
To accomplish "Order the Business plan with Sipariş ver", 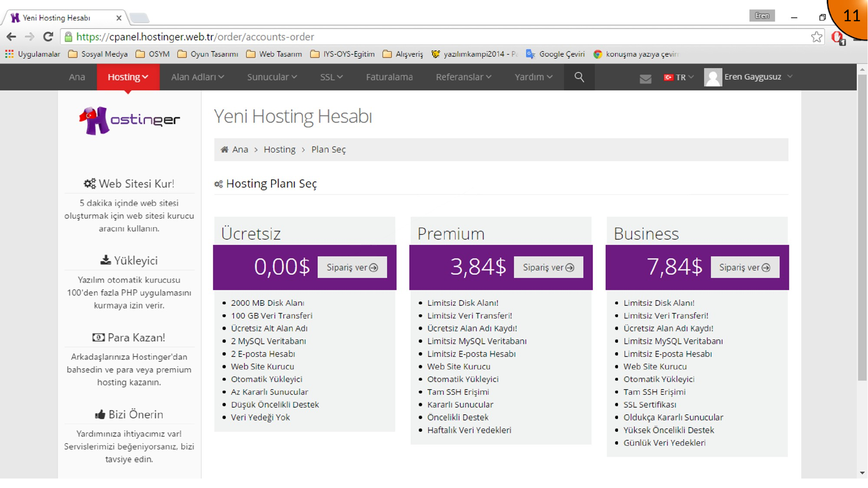I will click(745, 267).
